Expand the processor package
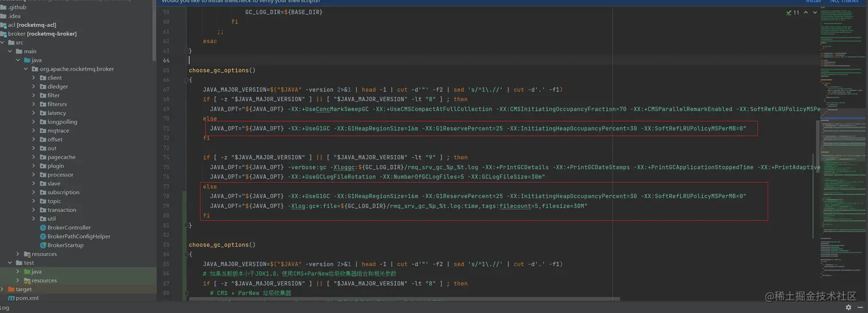 click(x=34, y=175)
